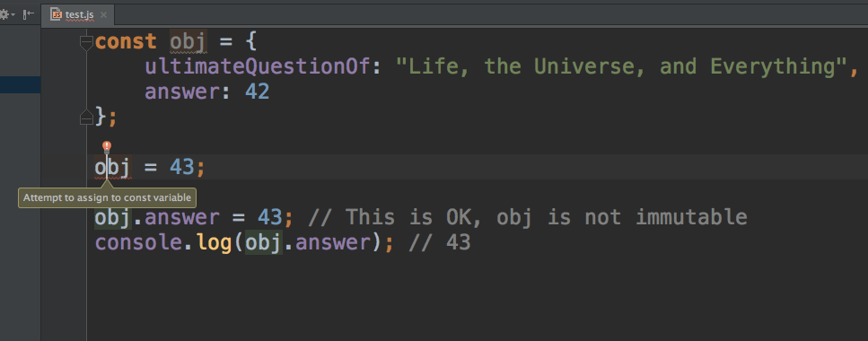The width and height of the screenshot is (868, 341).
Task: Click the const keyword
Action: point(126,42)
